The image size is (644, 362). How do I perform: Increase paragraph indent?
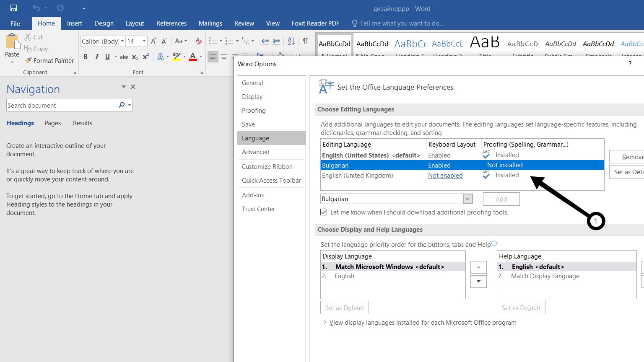[276, 41]
